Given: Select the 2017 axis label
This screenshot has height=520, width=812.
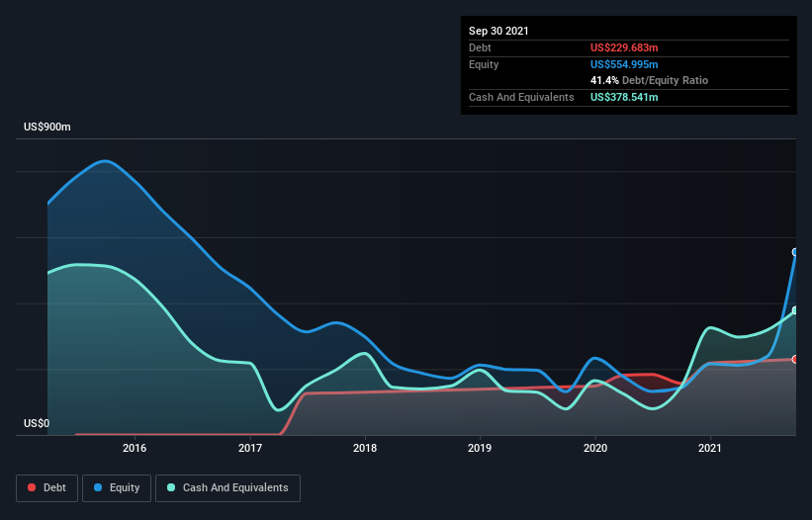Looking at the screenshot, I should pyautogui.click(x=250, y=448).
